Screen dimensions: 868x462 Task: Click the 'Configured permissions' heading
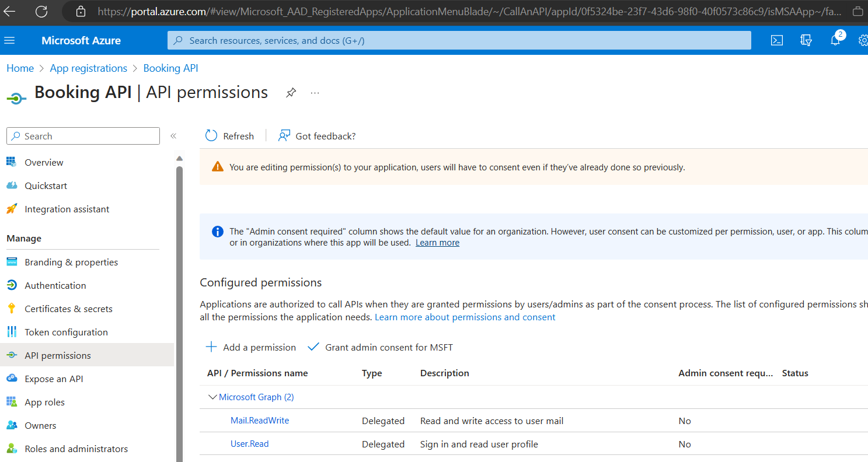coord(261,282)
